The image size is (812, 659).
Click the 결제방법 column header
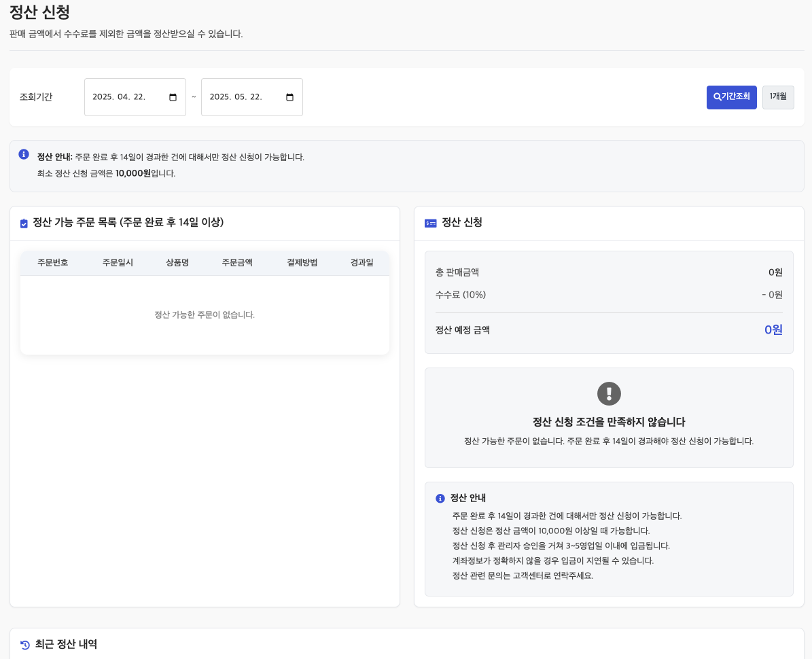pyautogui.click(x=302, y=262)
